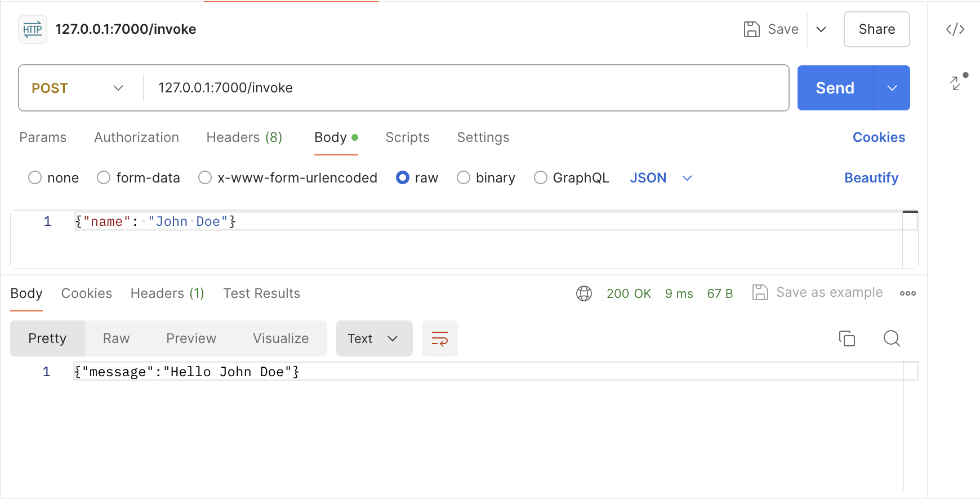The width and height of the screenshot is (980, 499).
Task: Select the Raw response view
Action: [117, 338]
